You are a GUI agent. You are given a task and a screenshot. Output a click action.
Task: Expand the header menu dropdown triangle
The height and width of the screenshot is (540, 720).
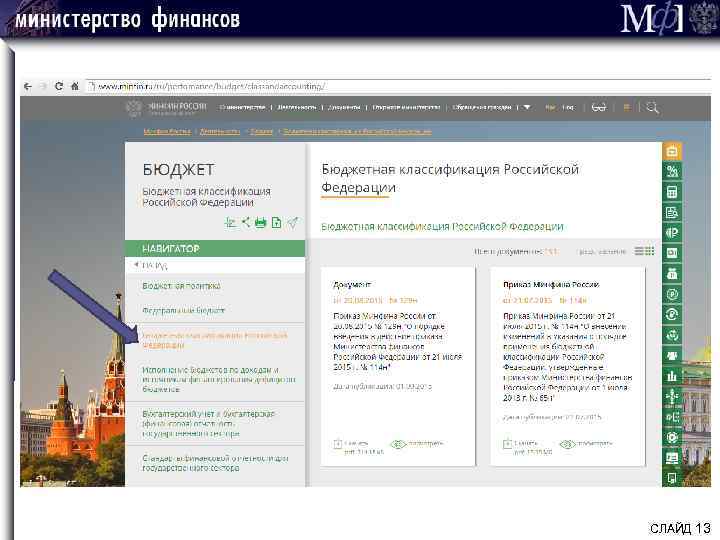coord(527,107)
